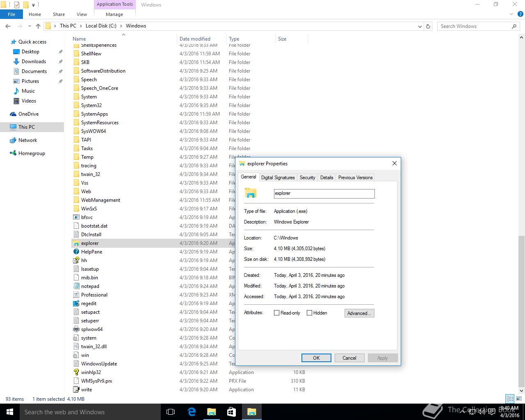Click Cancel in explorer Properties
This screenshot has height=420, width=525.
click(349, 358)
